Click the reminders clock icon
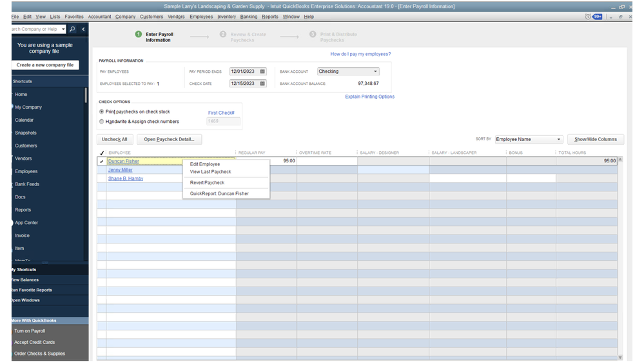This screenshot has height=362, width=644. pos(588,17)
